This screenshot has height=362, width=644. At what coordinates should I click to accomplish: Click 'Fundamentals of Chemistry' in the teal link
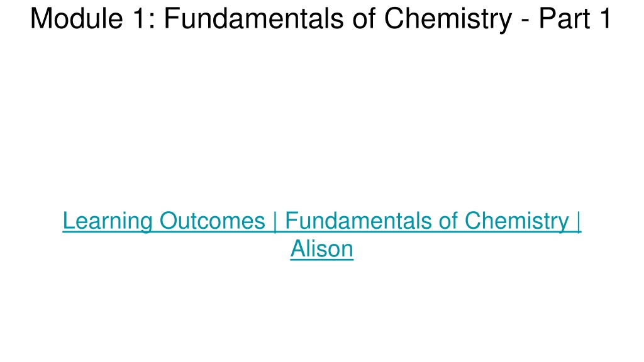[427, 222]
